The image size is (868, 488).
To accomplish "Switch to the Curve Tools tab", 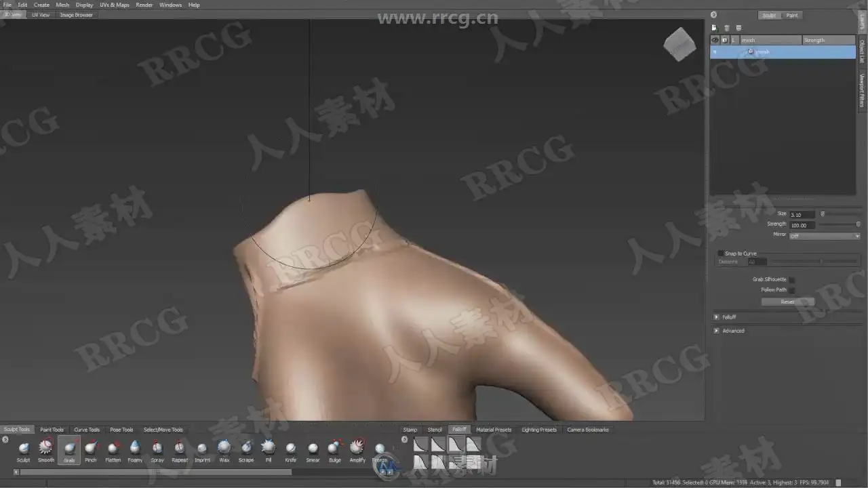I will pos(87,430).
